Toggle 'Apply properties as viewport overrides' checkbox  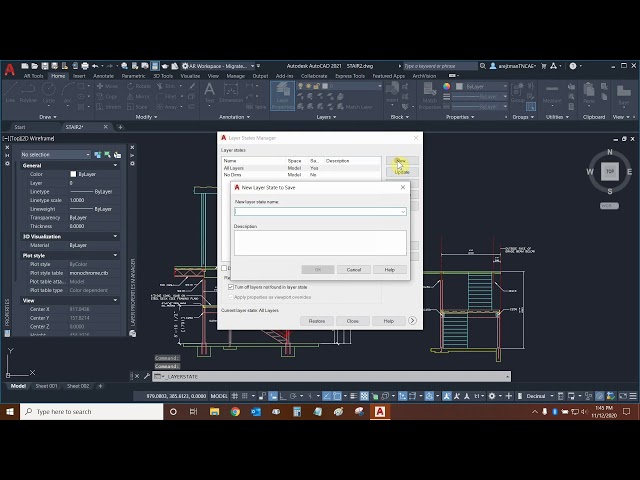231,297
